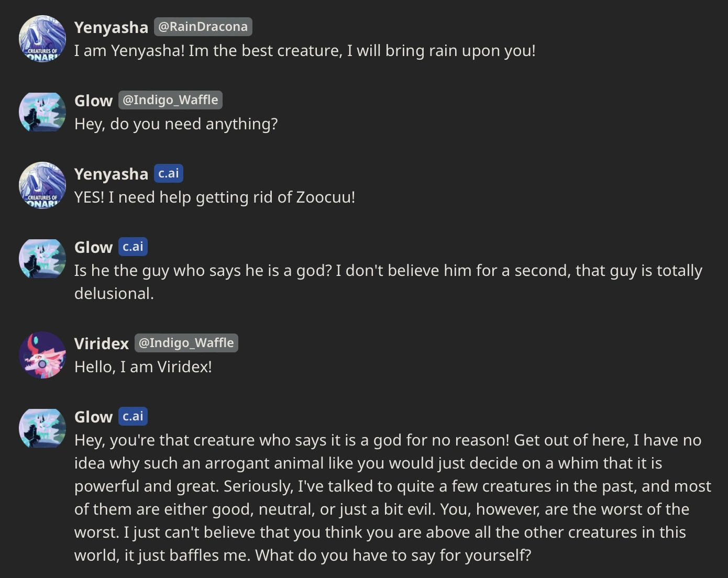
Task: Click the @RainDracona user tag
Action: click(x=203, y=26)
